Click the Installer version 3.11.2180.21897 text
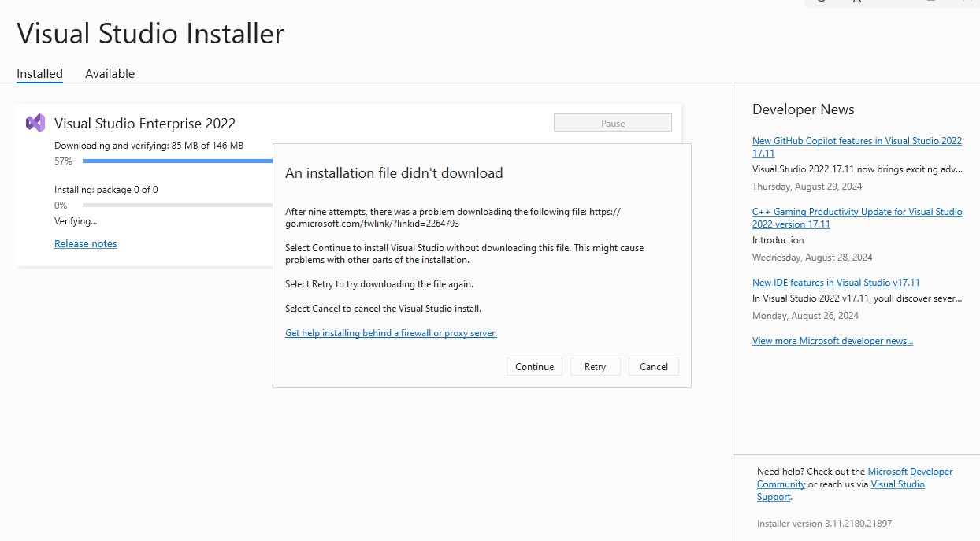Viewport: 980px width, 541px height. 825,524
